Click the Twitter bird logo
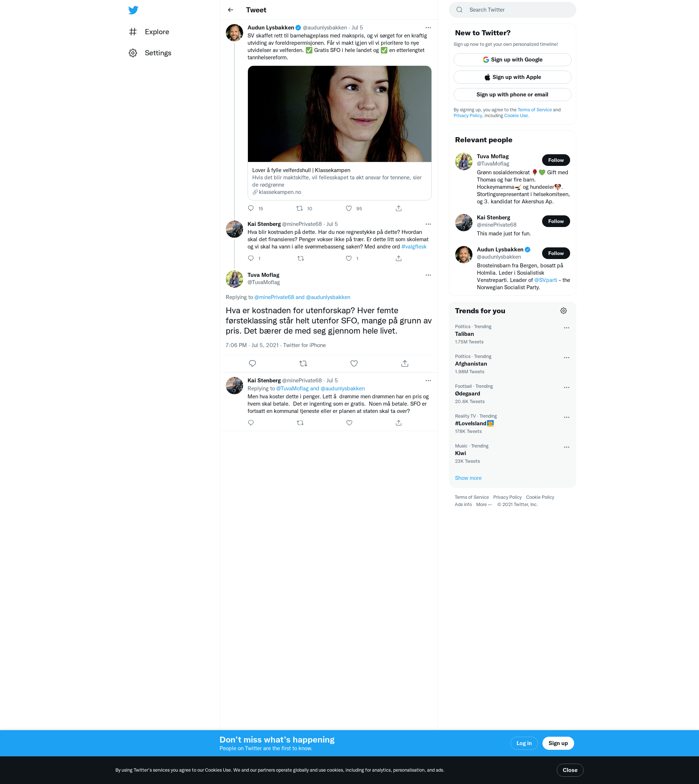Viewport: 699px width, 784px height. pyautogui.click(x=133, y=10)
